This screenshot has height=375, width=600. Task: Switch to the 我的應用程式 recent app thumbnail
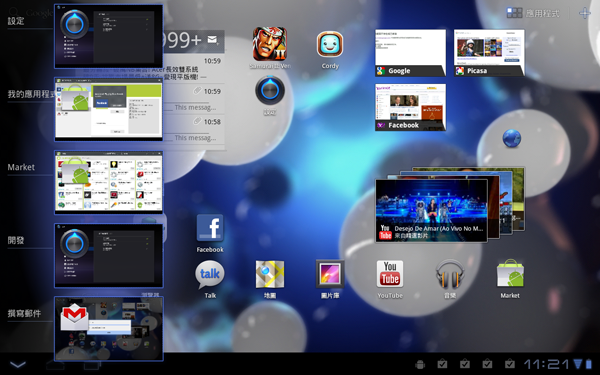[109, 109]
